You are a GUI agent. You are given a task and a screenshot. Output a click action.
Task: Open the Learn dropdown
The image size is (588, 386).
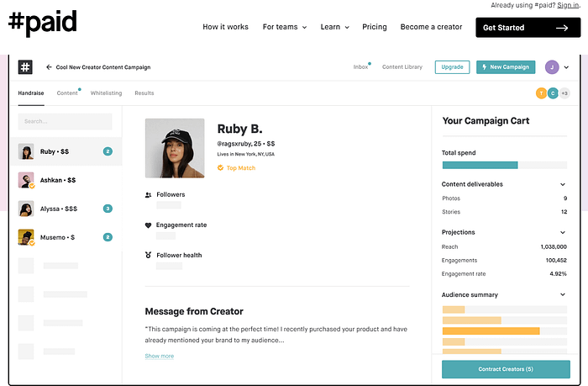click(334, 27)
